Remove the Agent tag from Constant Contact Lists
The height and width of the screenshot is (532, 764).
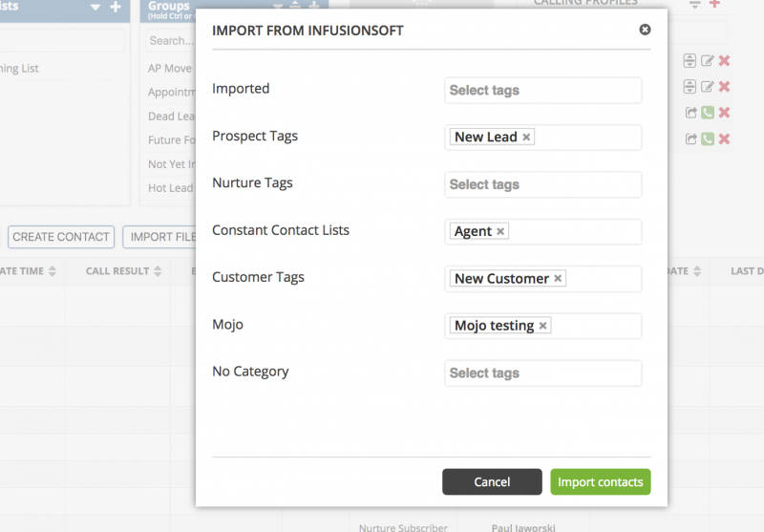pos(500,231)
